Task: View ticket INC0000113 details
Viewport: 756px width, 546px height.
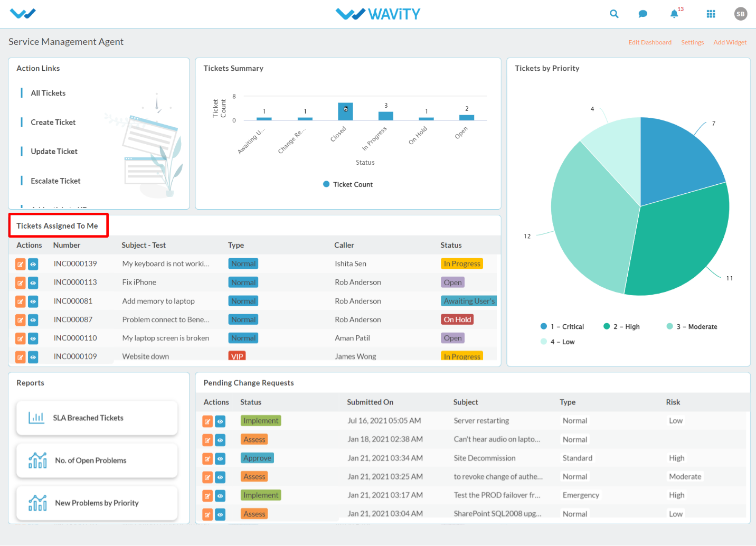Action: (x=33, y=283)
